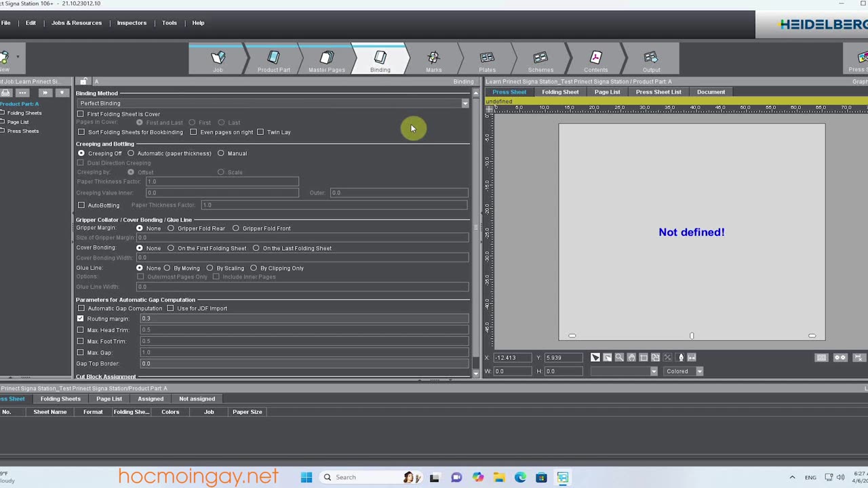Viewport: 868px width, 488px height.
Task: Click the unlock padlock icon beside A
Action: 83,81
